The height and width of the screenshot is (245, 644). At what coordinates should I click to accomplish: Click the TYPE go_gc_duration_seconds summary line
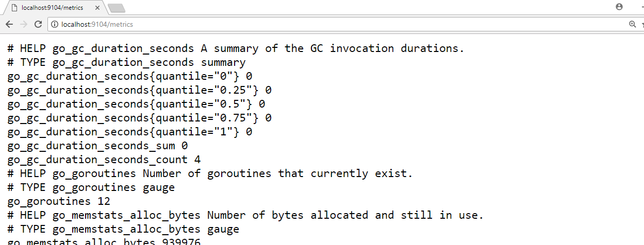[x=126, y=62]
